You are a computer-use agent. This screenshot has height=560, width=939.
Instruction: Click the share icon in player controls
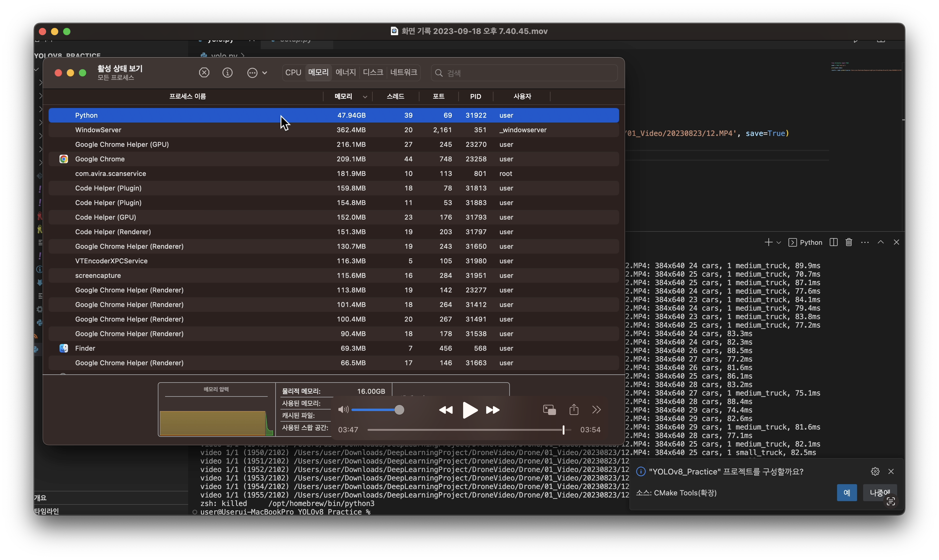pyautogui.click(x=574, y=410)
